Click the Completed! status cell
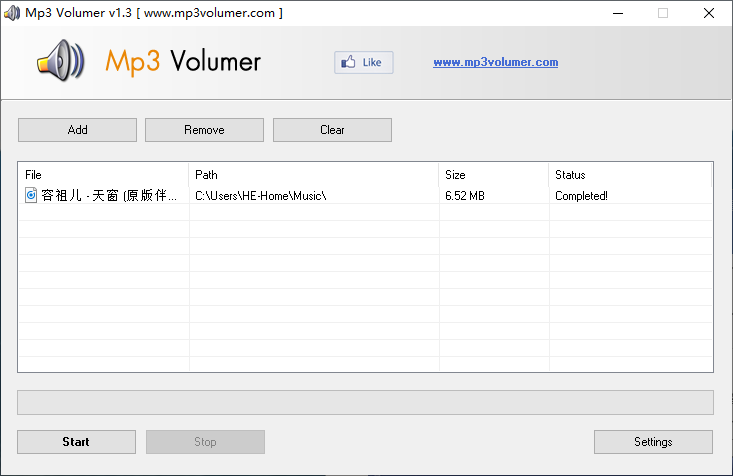Screen dimensions: 733x476 (x=581, y=196)
